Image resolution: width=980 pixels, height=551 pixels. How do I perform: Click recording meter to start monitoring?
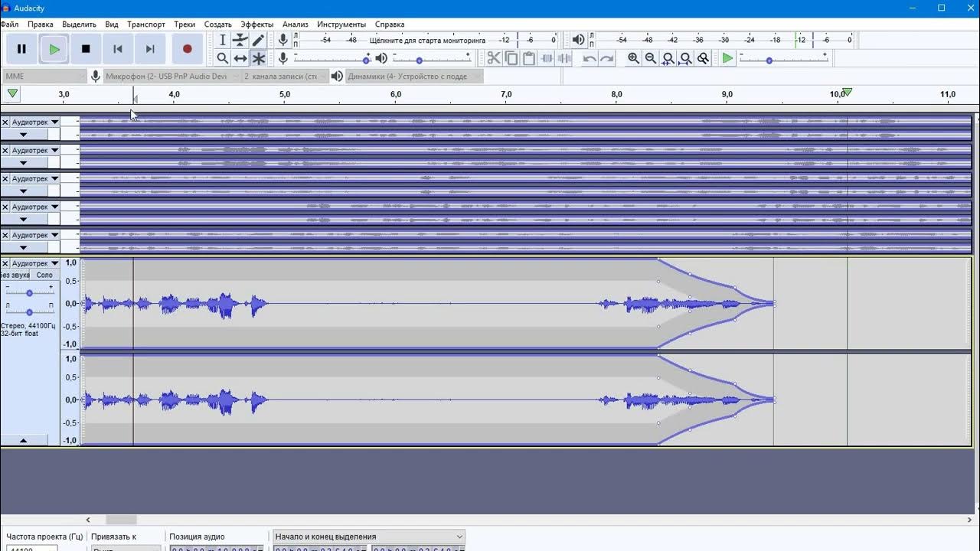(427, 40)
